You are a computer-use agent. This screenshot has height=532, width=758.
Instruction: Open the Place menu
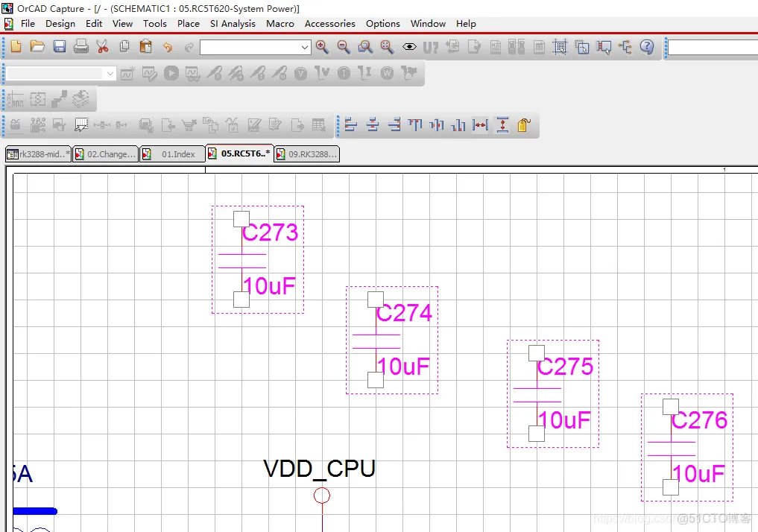[x=188, y=24]
